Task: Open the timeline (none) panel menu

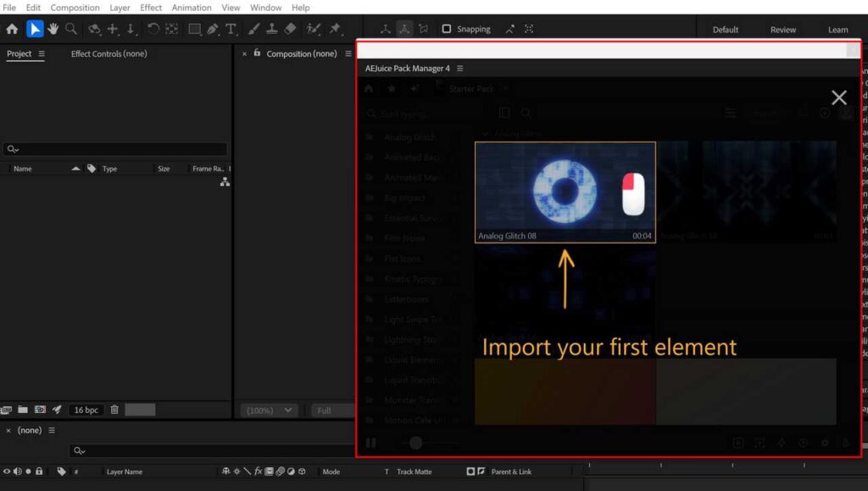Action: click(52, 430)
